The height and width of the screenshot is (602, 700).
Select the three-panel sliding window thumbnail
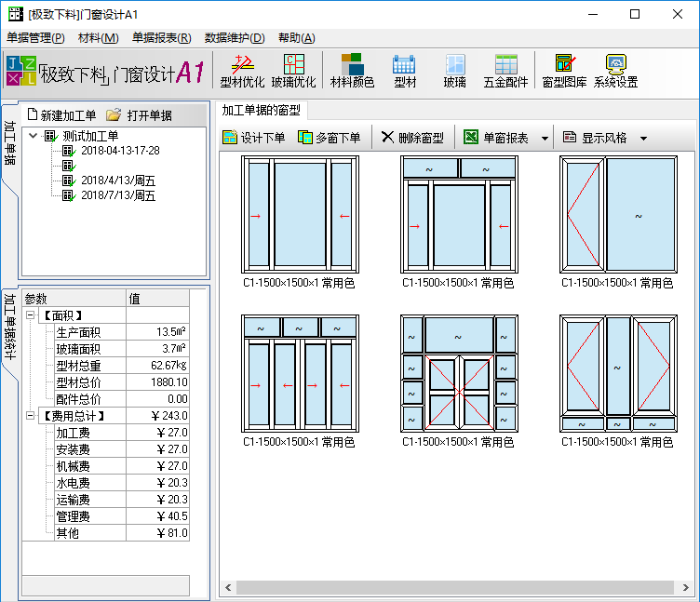(300, 214)
